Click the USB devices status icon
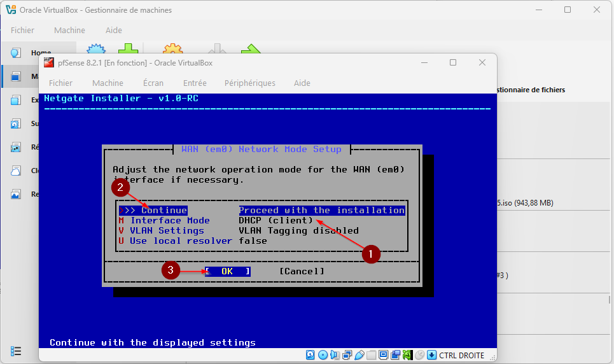This screenshot has height=364, width=614. [x=359, y=355]
